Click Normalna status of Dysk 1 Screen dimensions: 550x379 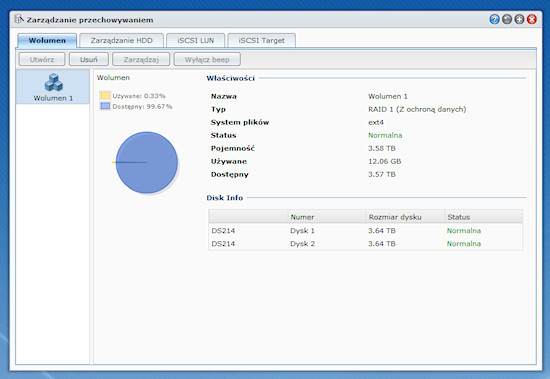click(464, 231)
